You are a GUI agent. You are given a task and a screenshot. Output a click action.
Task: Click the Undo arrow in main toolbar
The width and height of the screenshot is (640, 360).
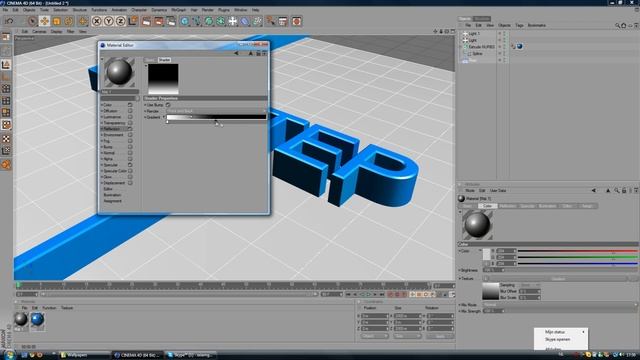pos(9,21)
